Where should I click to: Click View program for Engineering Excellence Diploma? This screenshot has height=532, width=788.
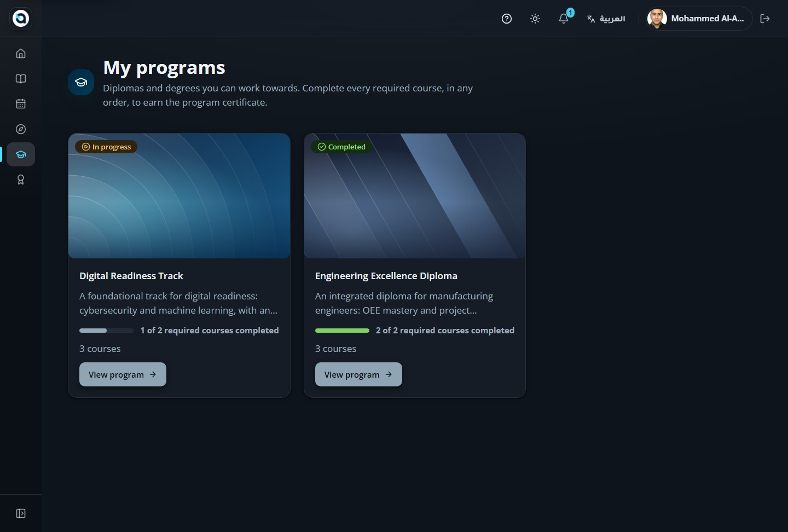(x=358, y=374)
